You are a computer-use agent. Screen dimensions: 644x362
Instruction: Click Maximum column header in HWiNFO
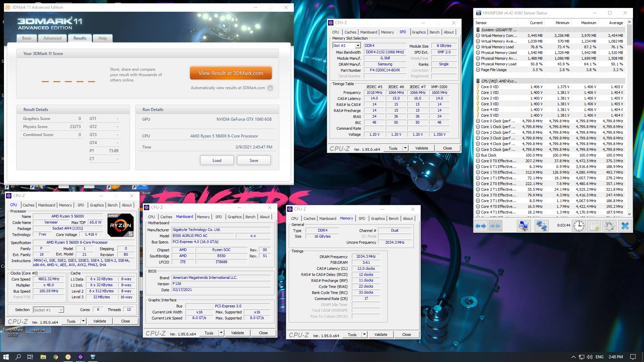589,23
